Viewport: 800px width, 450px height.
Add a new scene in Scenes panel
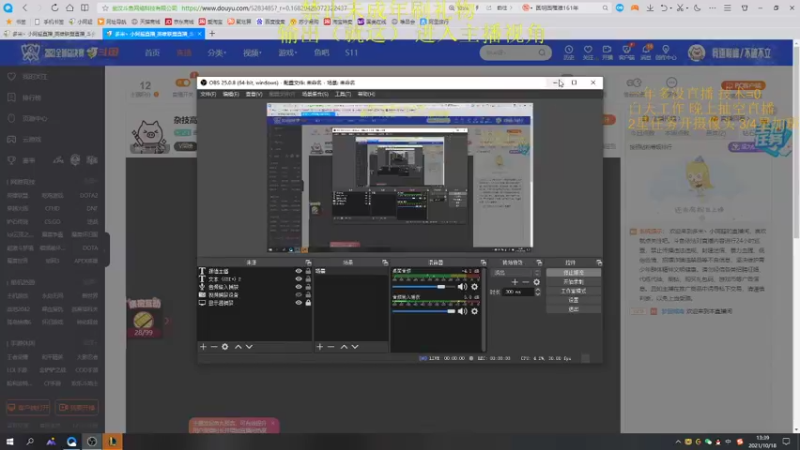tap(319, 347)
